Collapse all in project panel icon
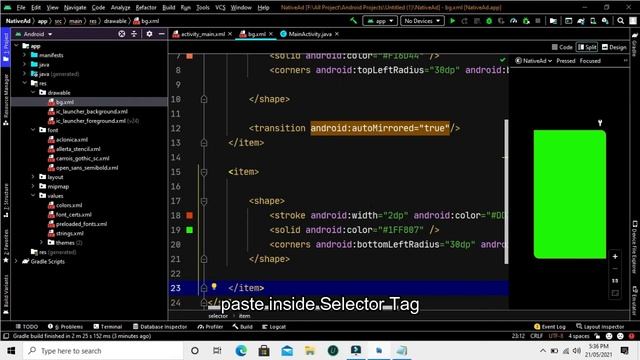This screenshot has width=640, height=360. tap(134, 34)
